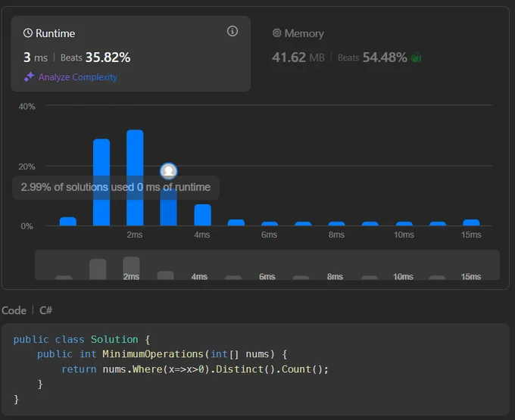Viewport: 515px width, 420px height.
Task: Click the return keyword in the code
Action: click(x=79, y=369)
